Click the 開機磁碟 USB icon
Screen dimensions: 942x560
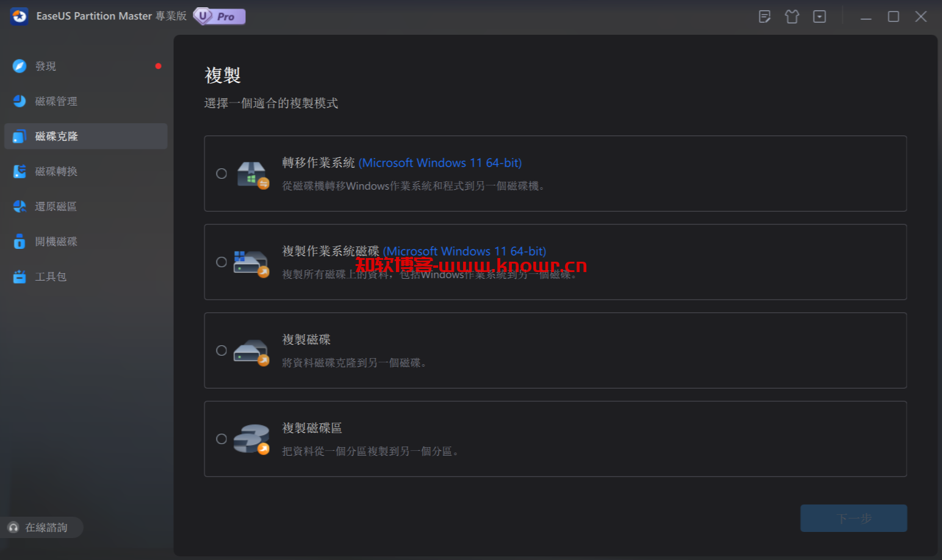(x=20, y=242)
